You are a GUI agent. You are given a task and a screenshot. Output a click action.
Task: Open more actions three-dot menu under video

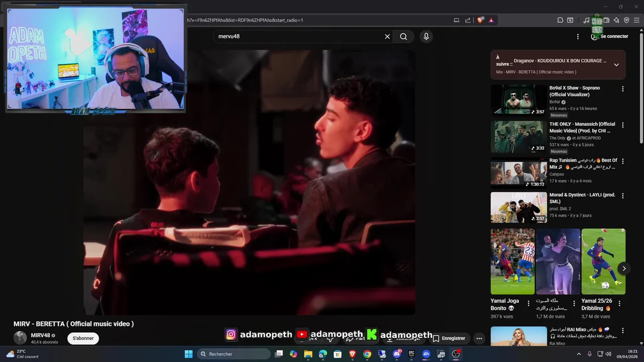[479, 338]
